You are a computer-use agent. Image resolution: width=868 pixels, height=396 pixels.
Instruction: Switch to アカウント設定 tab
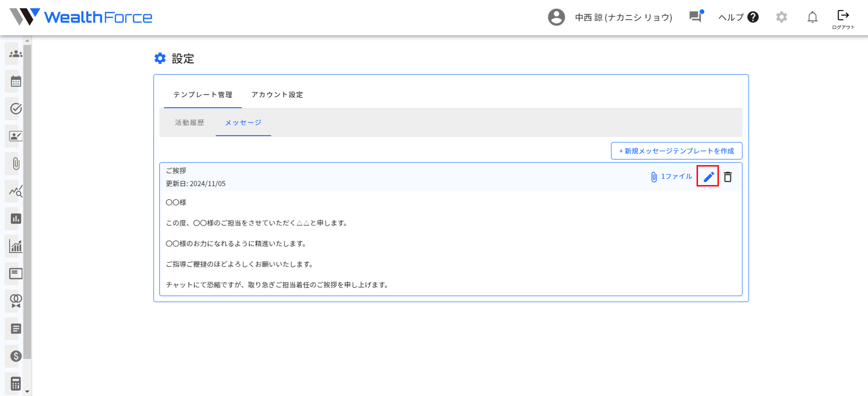point(277,95)
